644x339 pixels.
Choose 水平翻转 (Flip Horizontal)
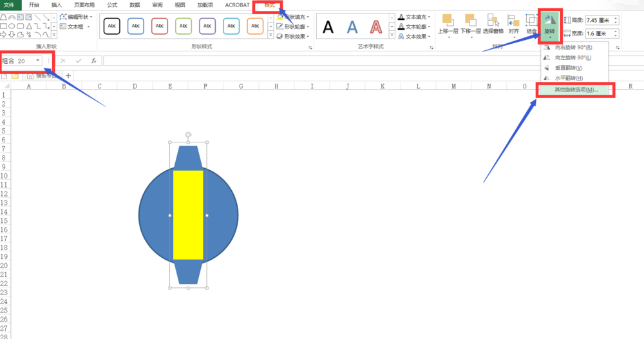pyautogui.click(x=574, y=78)
